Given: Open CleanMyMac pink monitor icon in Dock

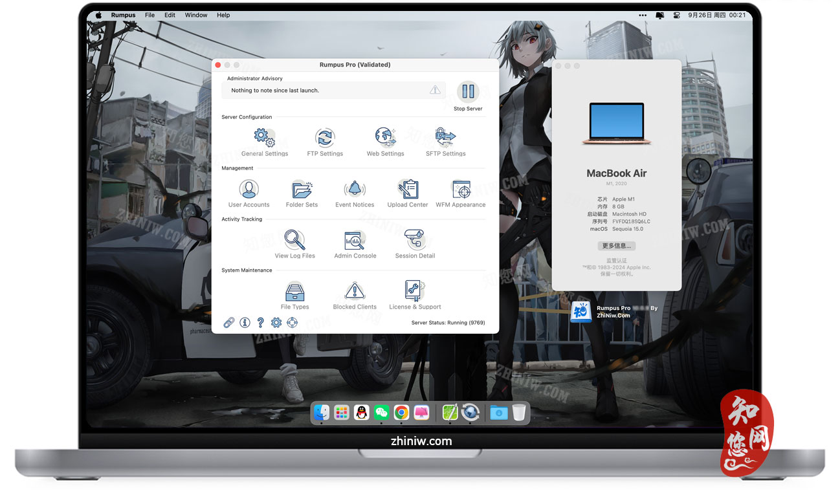Looking at the screenshot, I should 422,412.
